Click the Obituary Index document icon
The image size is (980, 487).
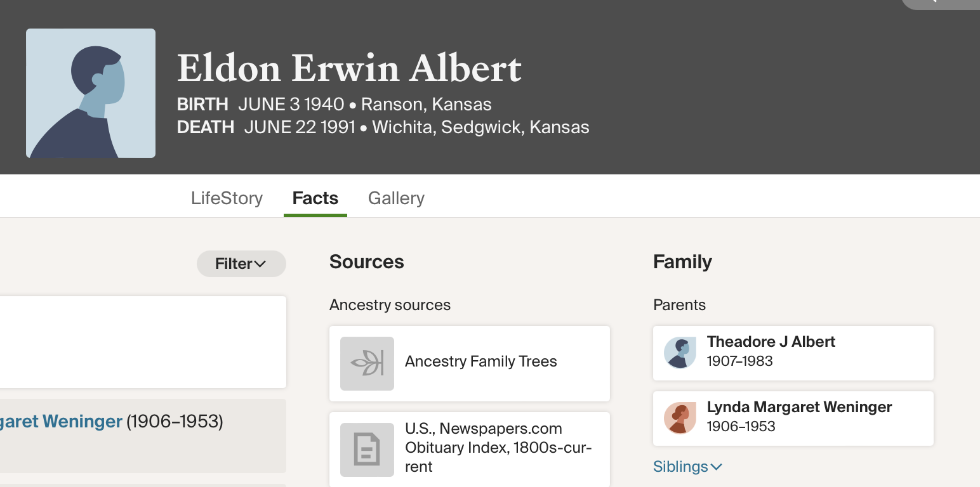(x=367, y=450)
